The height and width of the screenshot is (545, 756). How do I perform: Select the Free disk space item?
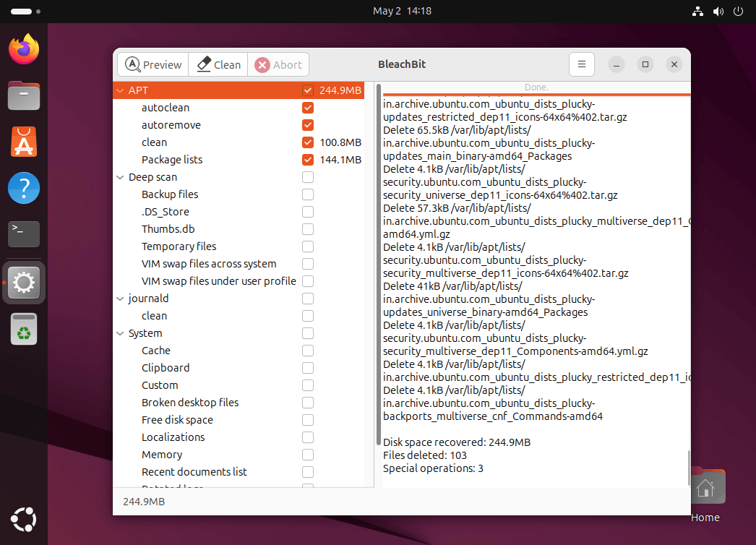(177, 420)
